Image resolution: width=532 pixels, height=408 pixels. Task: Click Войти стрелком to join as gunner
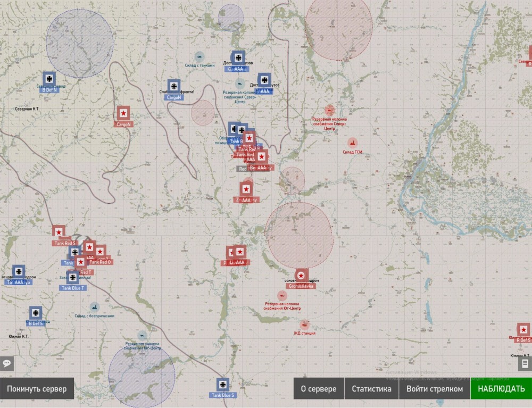tap(435, 389)
